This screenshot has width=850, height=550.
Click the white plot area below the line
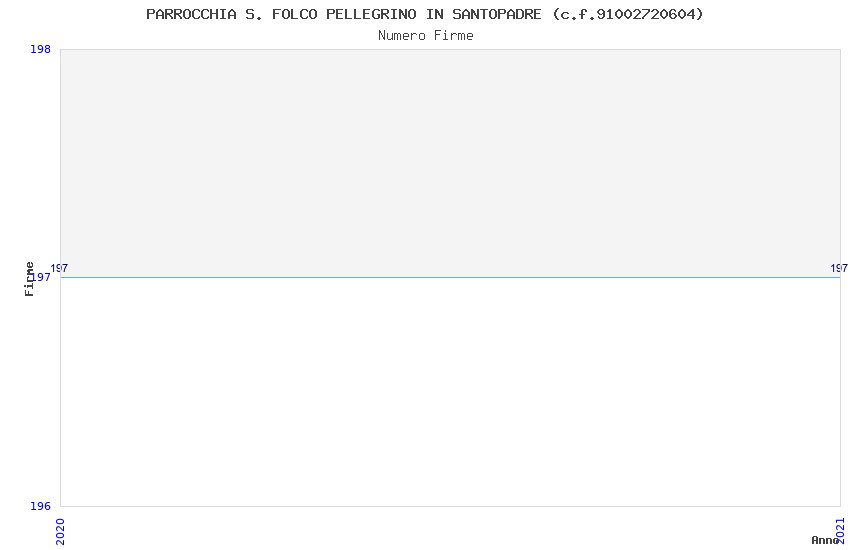point(450,392)
